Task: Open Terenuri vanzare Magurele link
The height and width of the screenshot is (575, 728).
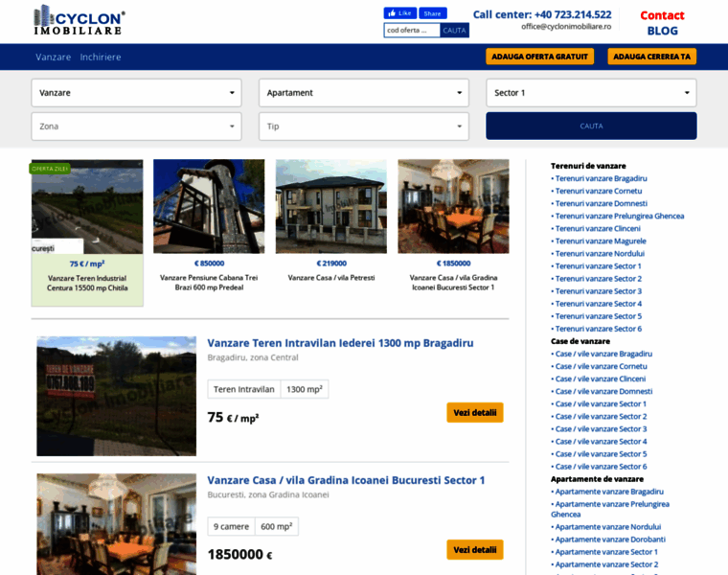Action: [x=599, y=241]
